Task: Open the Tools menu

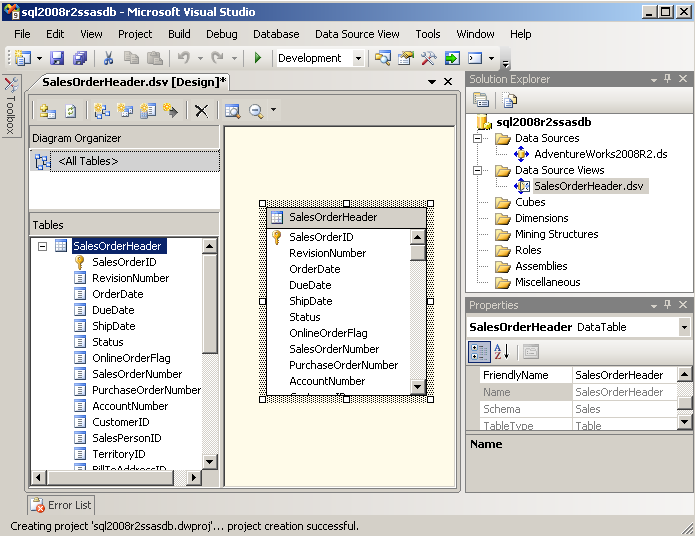Action: coord(428,34)
